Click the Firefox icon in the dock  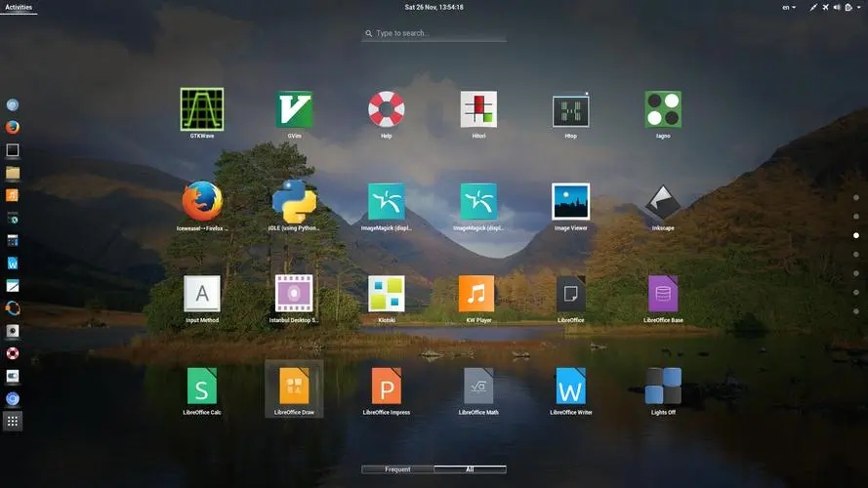(12, 127)
